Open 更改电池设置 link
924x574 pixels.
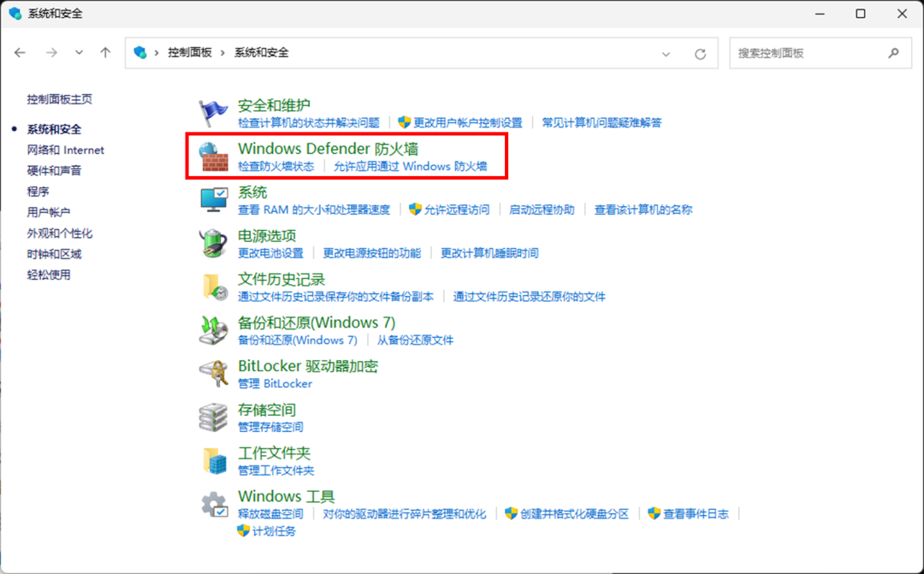[270, 253]
